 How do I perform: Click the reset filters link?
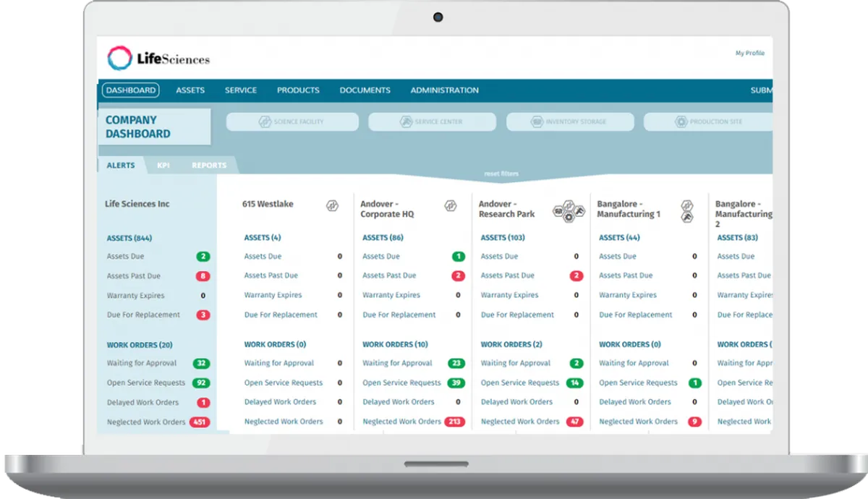click(501, 174)
